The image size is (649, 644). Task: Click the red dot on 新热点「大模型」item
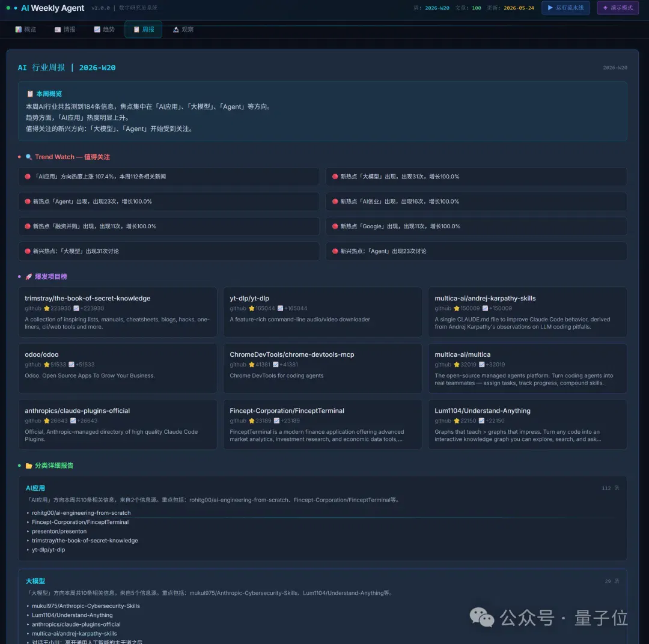point(335,177)
